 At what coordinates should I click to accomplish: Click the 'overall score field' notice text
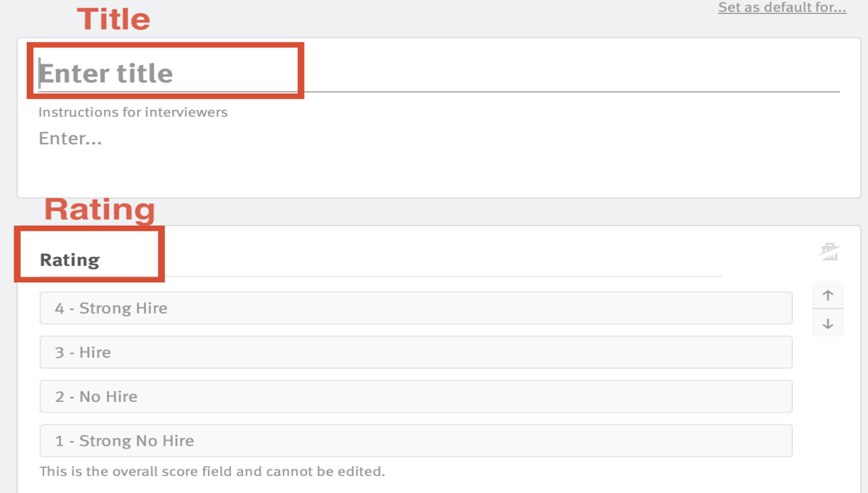tap(212, 471)
